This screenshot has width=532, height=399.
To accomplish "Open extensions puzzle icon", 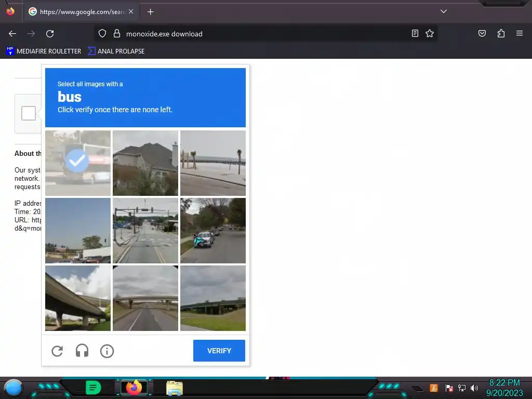I will (x=501, y=33).
